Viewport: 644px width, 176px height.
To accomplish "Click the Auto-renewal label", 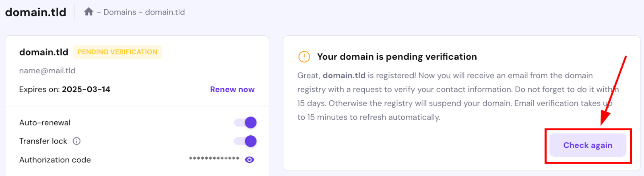I will point(45,122).
